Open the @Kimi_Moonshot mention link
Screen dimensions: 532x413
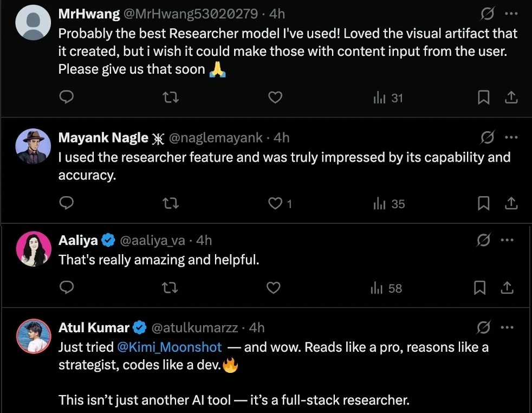pyautogui.click(x=170, y=347)
